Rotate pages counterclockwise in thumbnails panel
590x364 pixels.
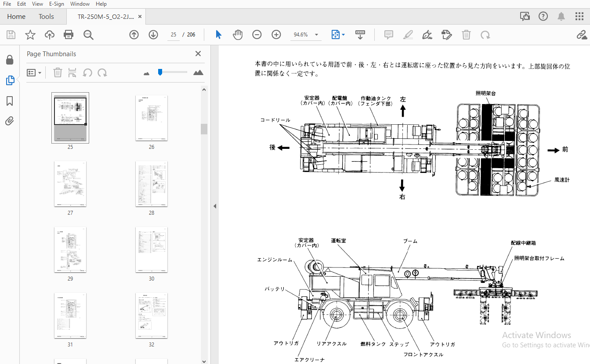coord(87,72)
